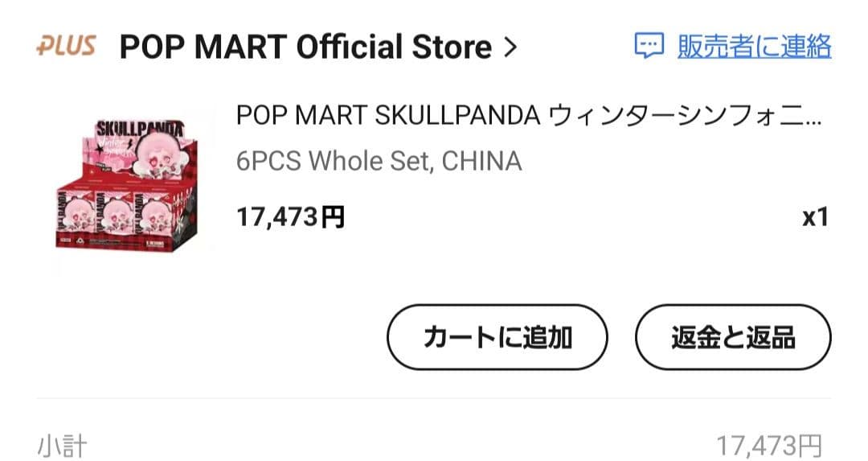
Task: Click the SKULLPANDA logo on box image
Action: 138,130
